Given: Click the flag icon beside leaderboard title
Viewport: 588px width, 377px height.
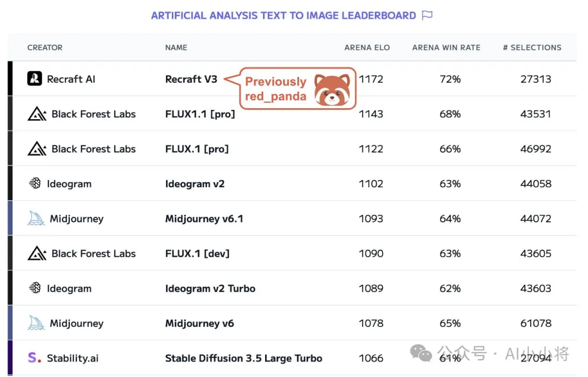Looking at the screenshot, I should [x=427, y=15].
